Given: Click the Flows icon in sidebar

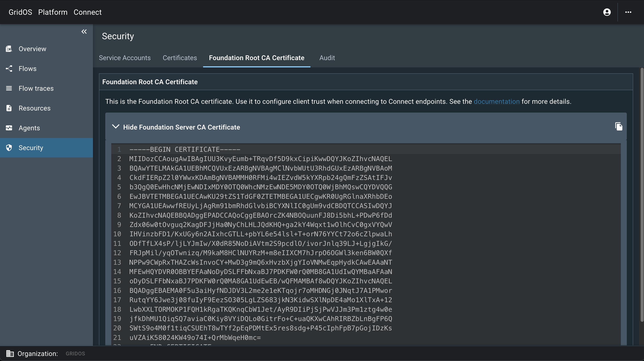Looking at the screenshot, I should click(9, 68).
